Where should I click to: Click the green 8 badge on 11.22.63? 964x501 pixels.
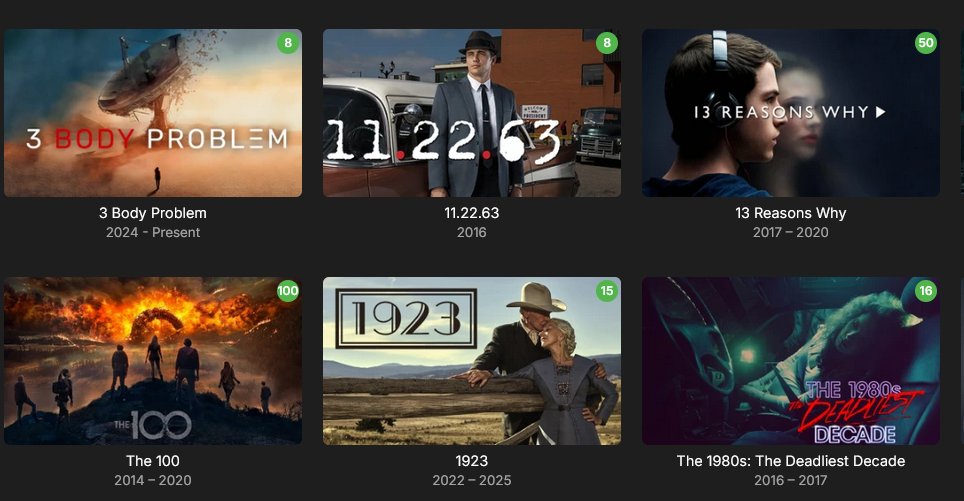coord(607,43)
